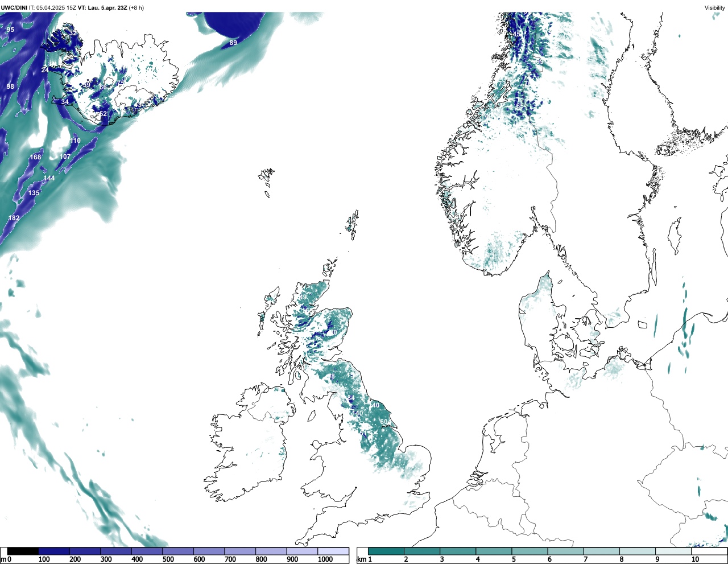The height and width of the screenshot is (564, 728).
Task: Select the 700–800 m legend swatch
Action: (x=240, y=551)
